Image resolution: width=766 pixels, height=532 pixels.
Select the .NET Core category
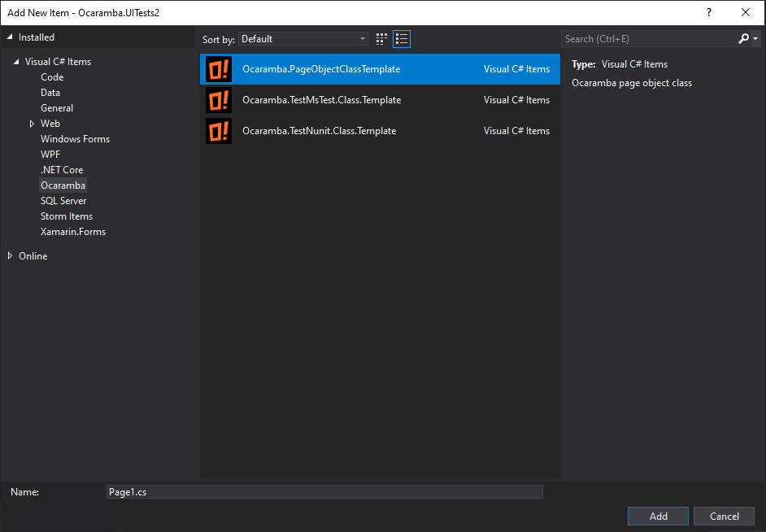tap(62, 170)
